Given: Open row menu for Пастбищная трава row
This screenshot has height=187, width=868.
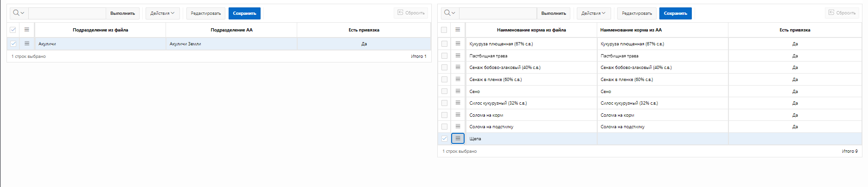Looking at the screenshot, I should pos(458,56).
